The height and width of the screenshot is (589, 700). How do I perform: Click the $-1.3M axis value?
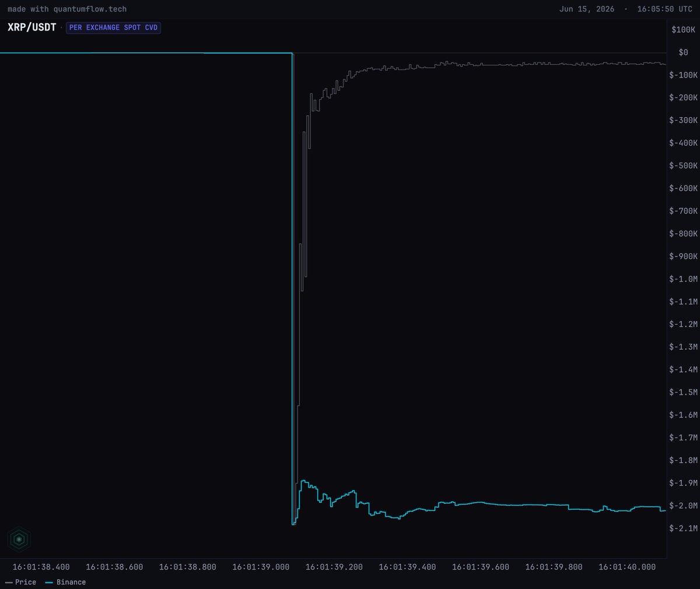coord(683,347)
